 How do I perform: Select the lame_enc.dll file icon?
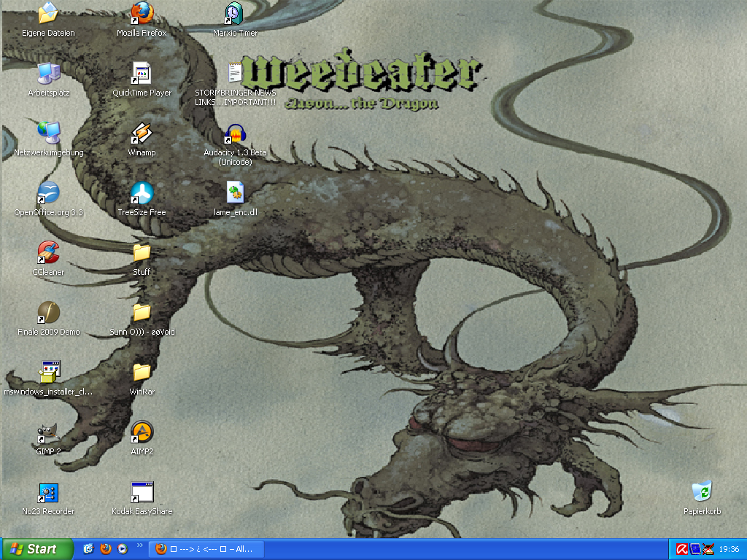[x=235, y=192]
